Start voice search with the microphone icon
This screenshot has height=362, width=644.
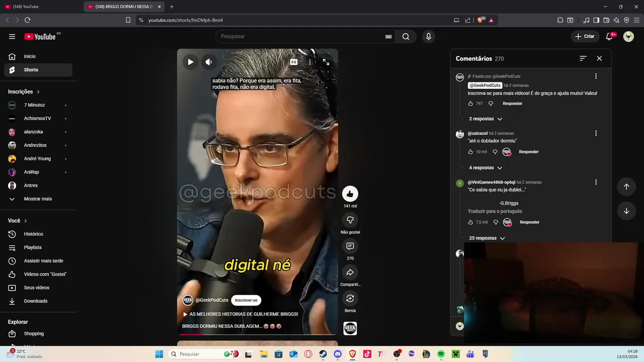[x=429, y=36]
